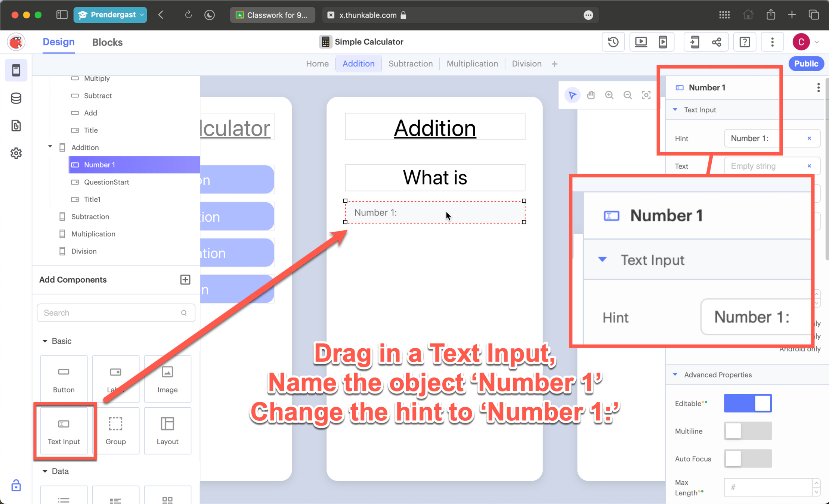Image resolution: width=829 pixels, height=504 pixels.
Task: Turn on the Auto Focus toggle
Action: [x=748, y=459]
